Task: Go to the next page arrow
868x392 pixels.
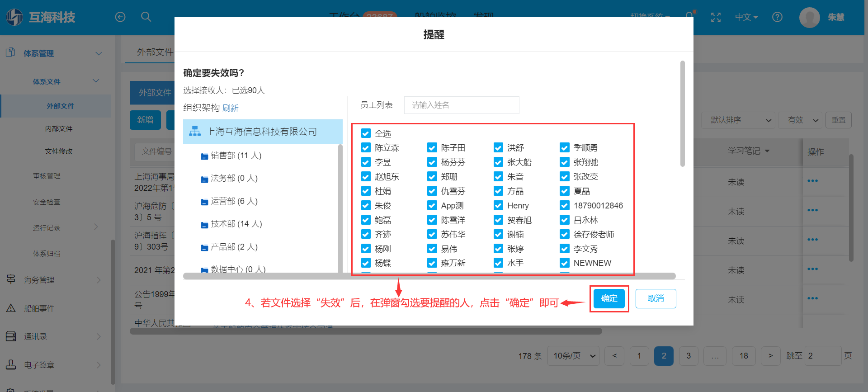Action: 770,356
